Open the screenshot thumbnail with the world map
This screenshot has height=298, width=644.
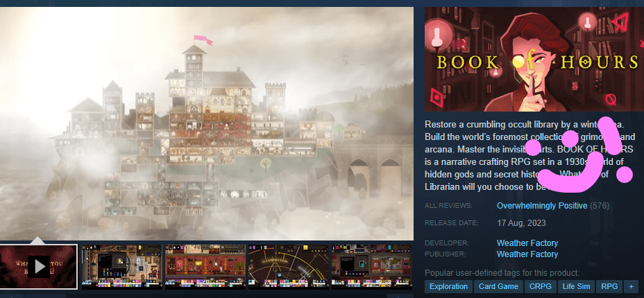(x=371, y=267)
